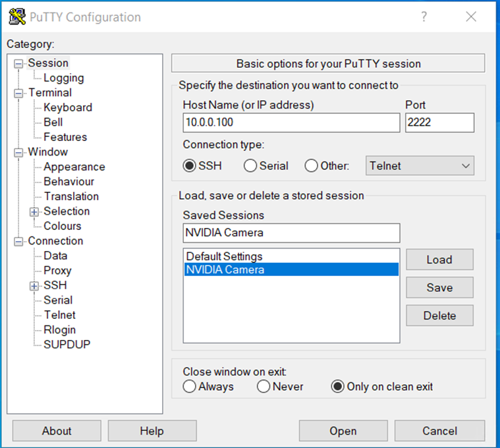Click the Port field showing 2222
This screenshot has height=448, width=500.
[x=440, y=123]
